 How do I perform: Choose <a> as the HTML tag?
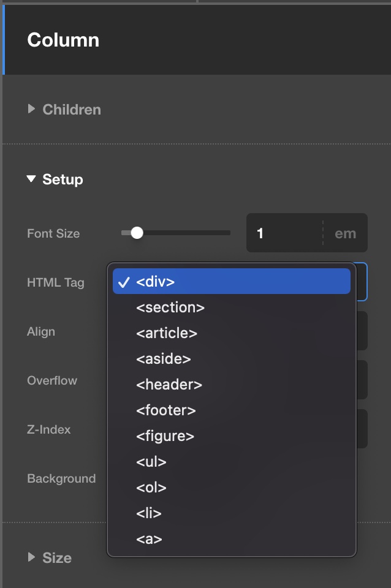(x=231, y=539)
